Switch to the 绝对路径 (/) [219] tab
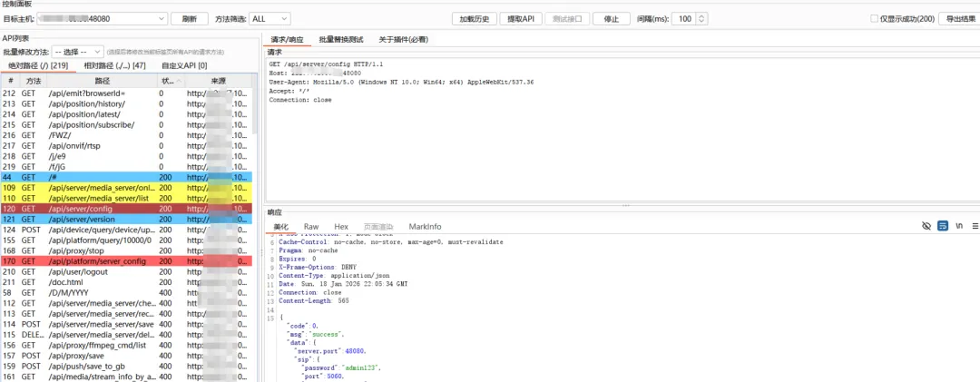980x382 pixels. coord(38,65)
